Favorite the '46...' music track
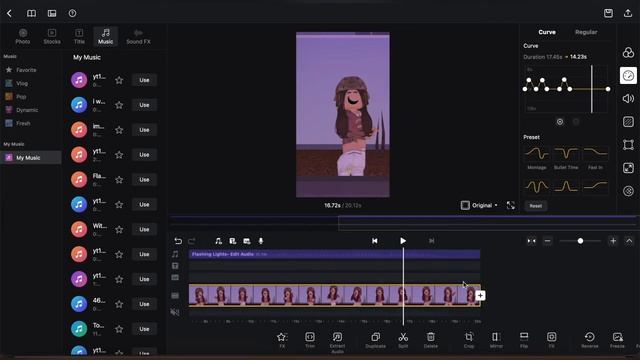640x360 pixels. pos(119,304)
